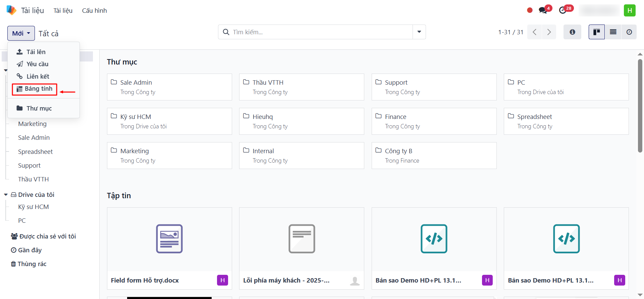Screen dimensions: 644x299
Task: Open Thùng rác in the sidebar
Action: coord(32,264)
